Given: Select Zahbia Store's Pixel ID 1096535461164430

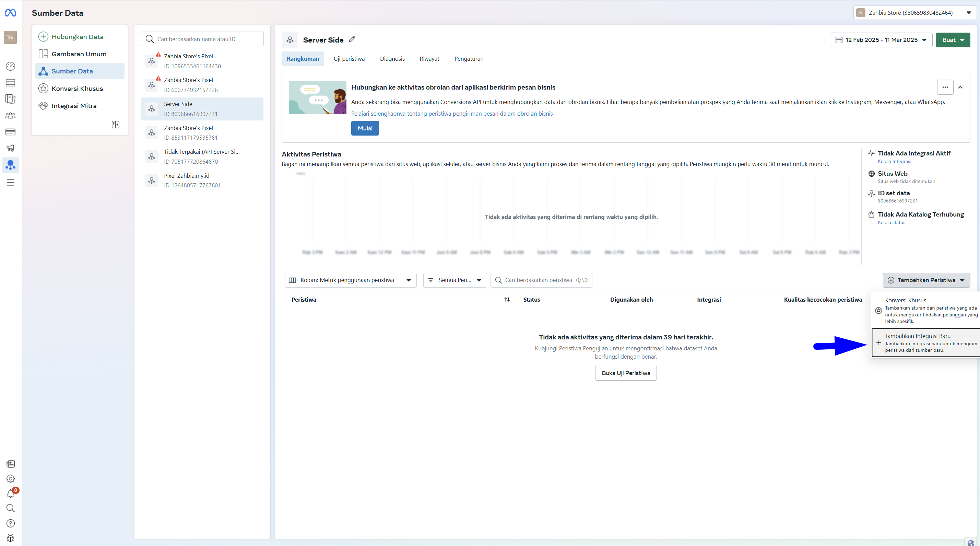Looking at the screenshot, I should (202, 61).
